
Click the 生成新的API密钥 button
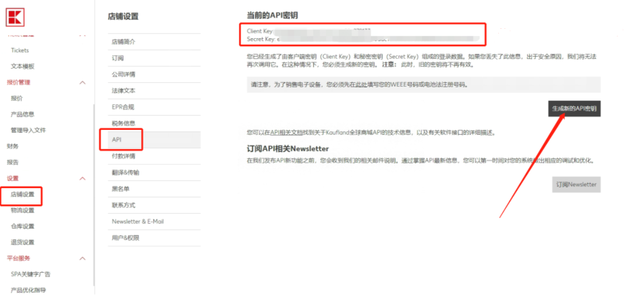(574, 109)
